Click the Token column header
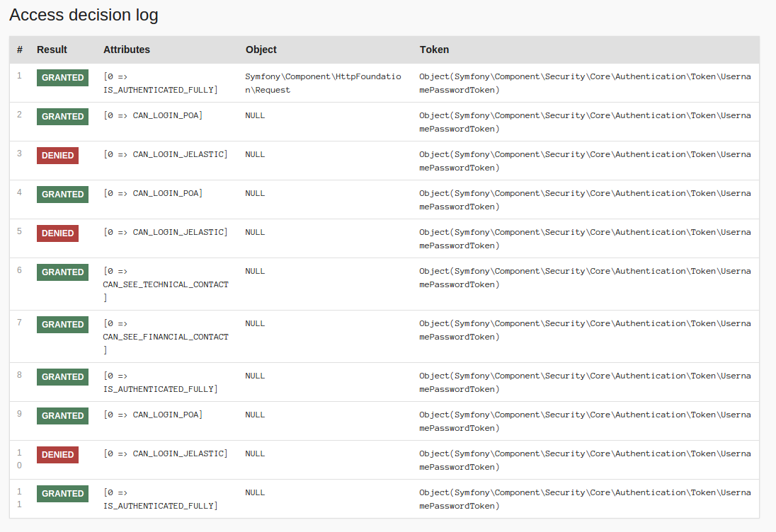Image resolution: width=776 pixels, height=532 pixels. tap(435, 50)
